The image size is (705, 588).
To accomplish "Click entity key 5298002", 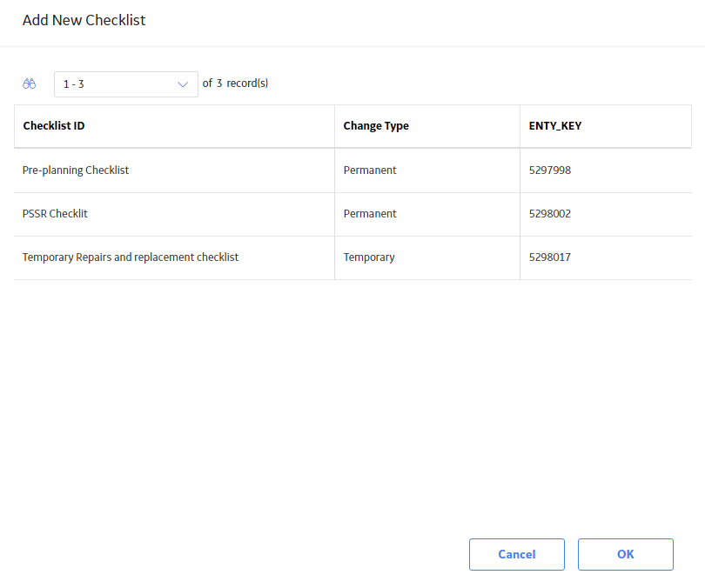I will [x=549, y=214].
